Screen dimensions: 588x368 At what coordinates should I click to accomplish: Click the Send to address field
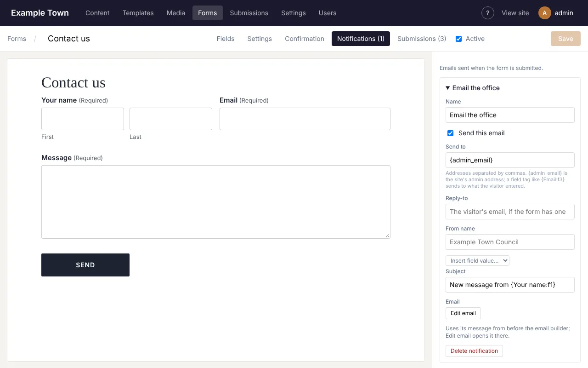coord(510,160)
